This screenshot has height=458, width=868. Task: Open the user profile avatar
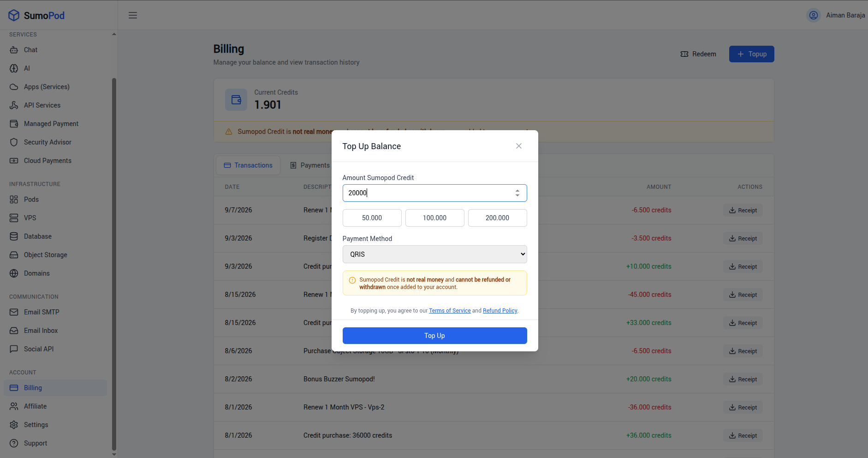click(814, 15)
